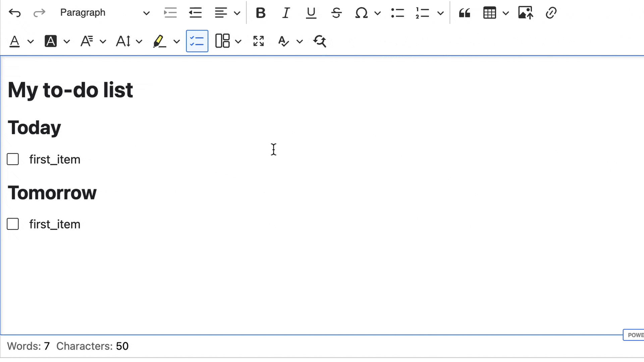Insert a numbered list
This screenshot has width=644, height=362.
tap(422, 13)
